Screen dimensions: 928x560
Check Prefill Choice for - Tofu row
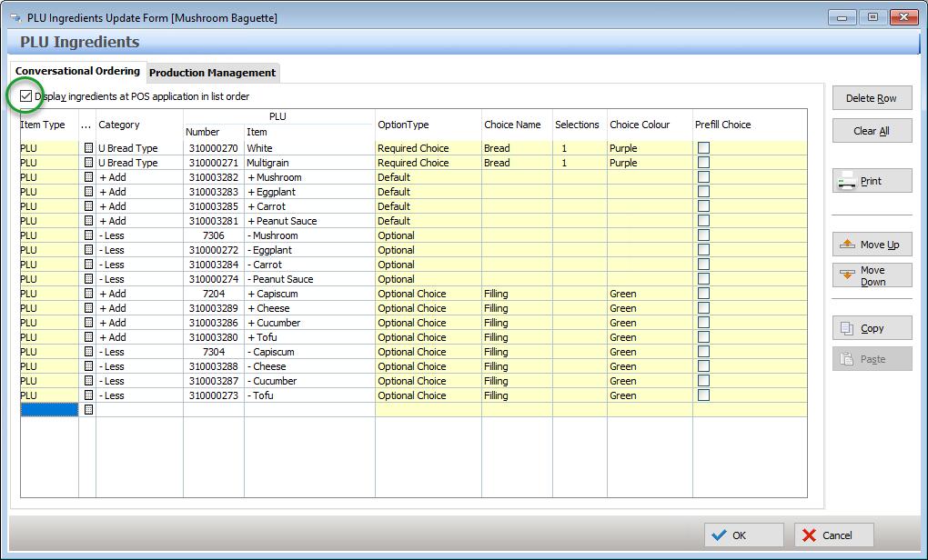pyautogui.click(x=703, y=395)
